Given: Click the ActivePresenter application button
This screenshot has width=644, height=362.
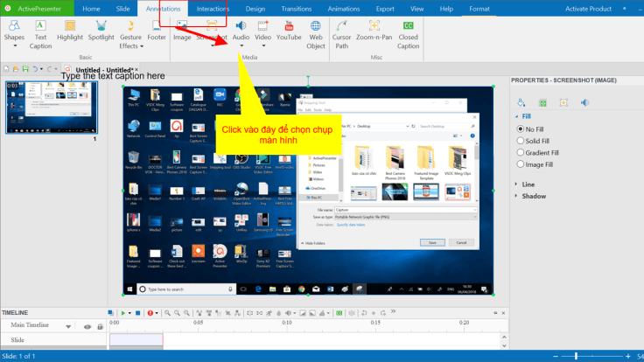Looking at the screenshot, I should (37, 9).
